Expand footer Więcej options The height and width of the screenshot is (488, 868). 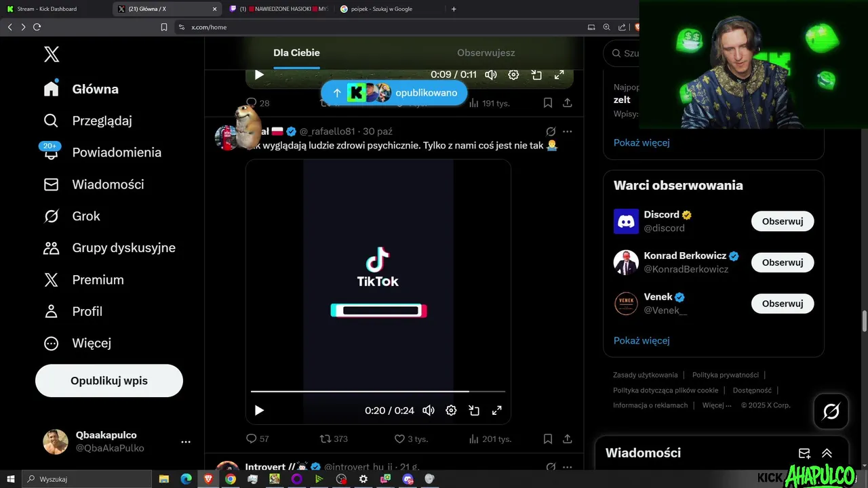717,405
